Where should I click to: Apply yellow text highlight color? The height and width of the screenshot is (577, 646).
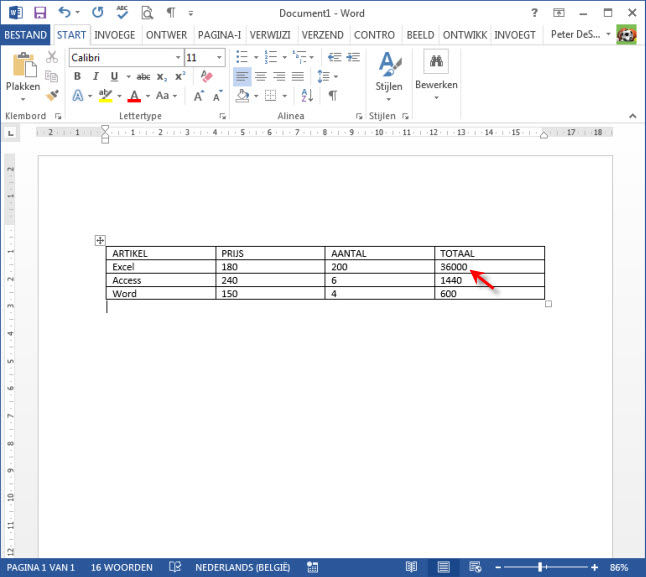(105, 96)
